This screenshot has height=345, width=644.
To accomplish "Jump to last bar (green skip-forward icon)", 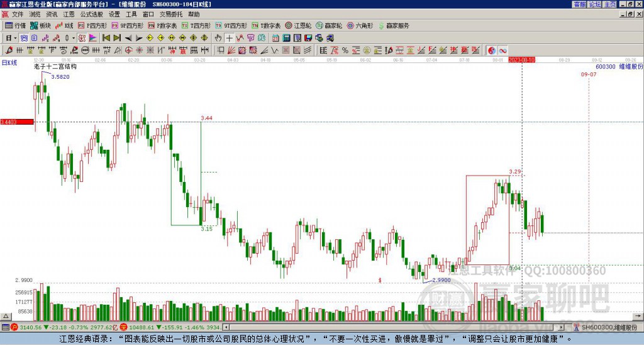I will (117, 38).
